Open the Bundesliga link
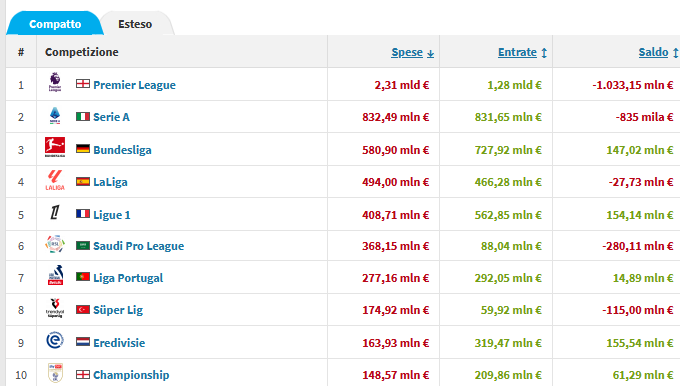This screenshot has height=386, width=680. coord(122,150)
